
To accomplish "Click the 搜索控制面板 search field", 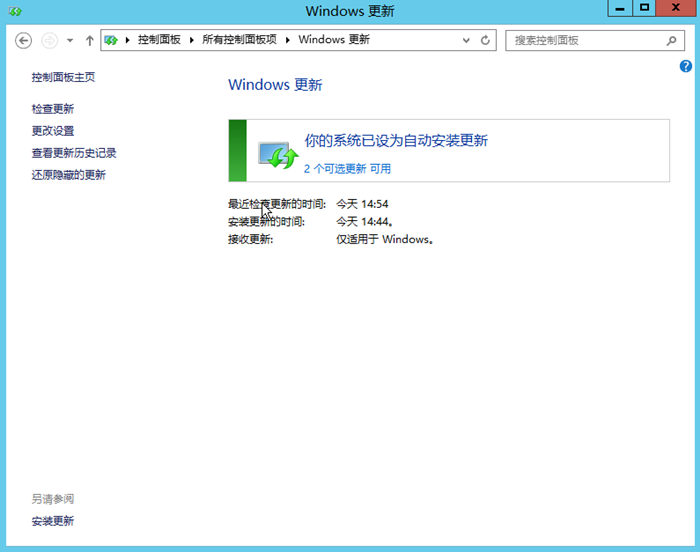I will pyautogui.click(x=585, y=40).
